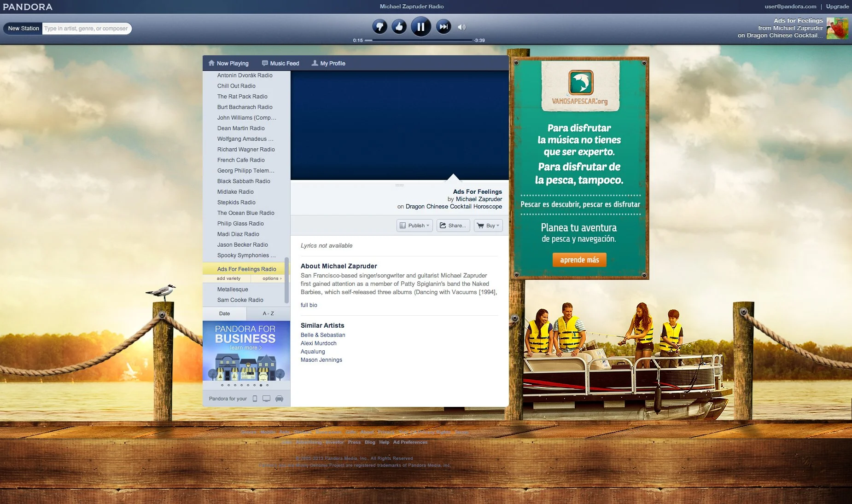Open the Blog footer link

pos(370,442)
